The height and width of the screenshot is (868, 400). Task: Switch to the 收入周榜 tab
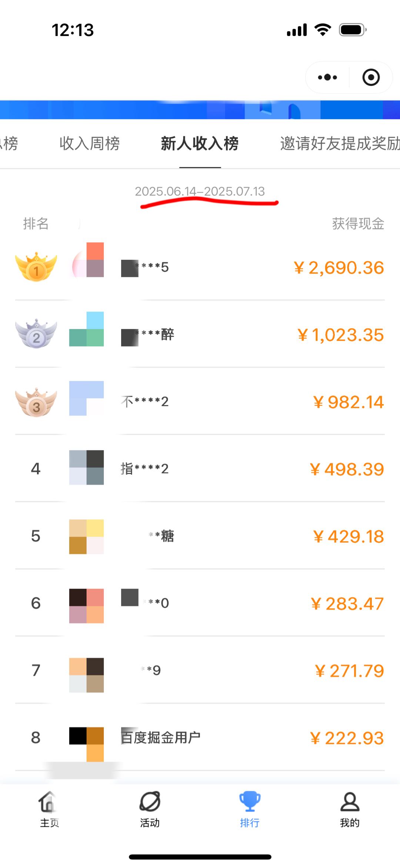(90, 143)
